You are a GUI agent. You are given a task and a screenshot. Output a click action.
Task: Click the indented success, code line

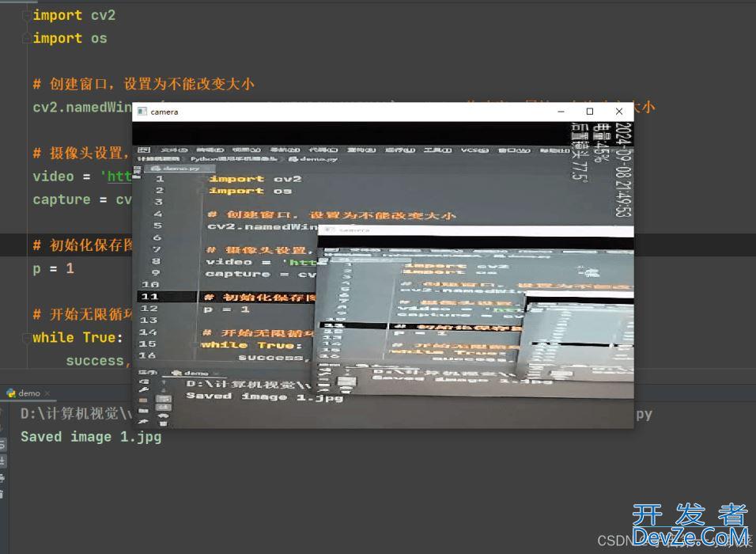[98, 361]
